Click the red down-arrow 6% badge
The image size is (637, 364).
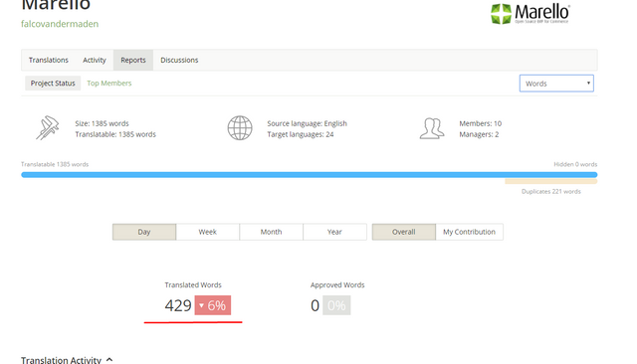212,305
